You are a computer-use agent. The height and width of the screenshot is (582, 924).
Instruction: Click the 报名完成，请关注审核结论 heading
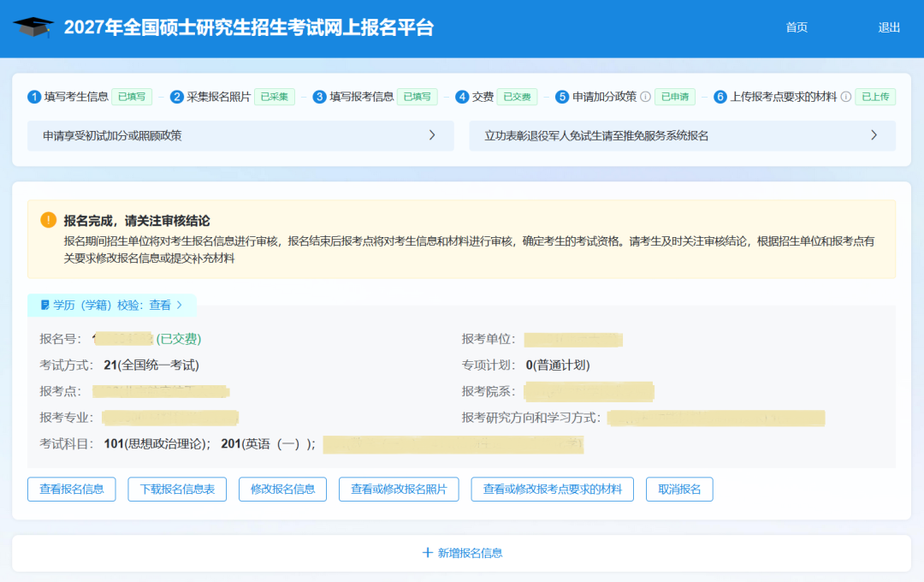(137, 221)
